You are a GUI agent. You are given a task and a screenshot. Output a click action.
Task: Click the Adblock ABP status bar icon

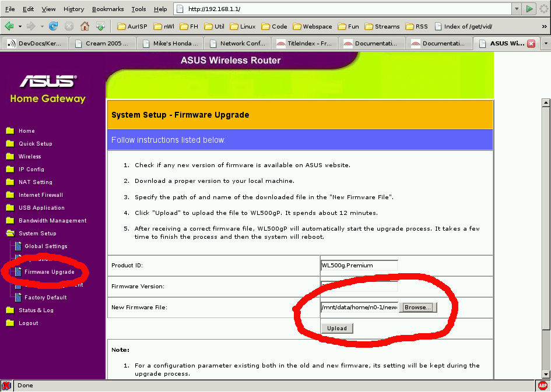coord(542,386)
